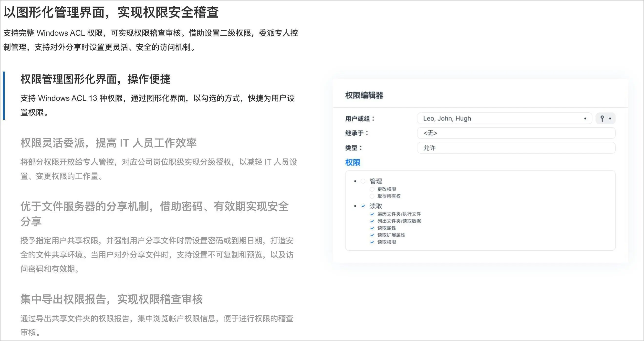This screenshot has height=341, width=644.
Task: Collapse the 管理 permission group
Action: pos(355,181)
